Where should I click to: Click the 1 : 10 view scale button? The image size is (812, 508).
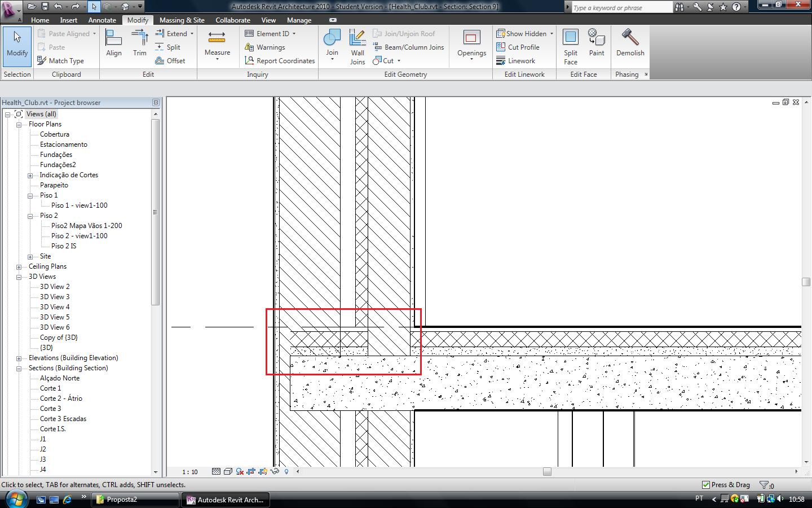point(190,472)
